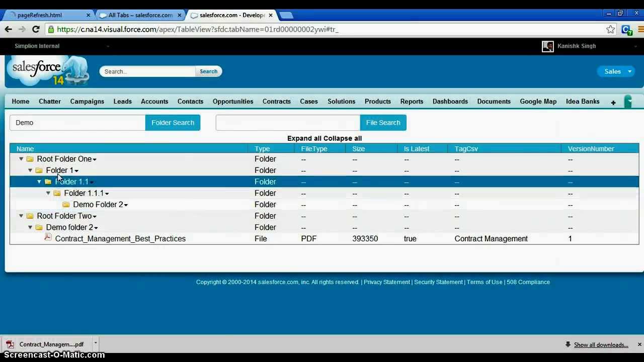The width and height of the screenshot is (644, 362).
Task: Click the top Search button
Action: pyautogui.click(x=208, y=71)
